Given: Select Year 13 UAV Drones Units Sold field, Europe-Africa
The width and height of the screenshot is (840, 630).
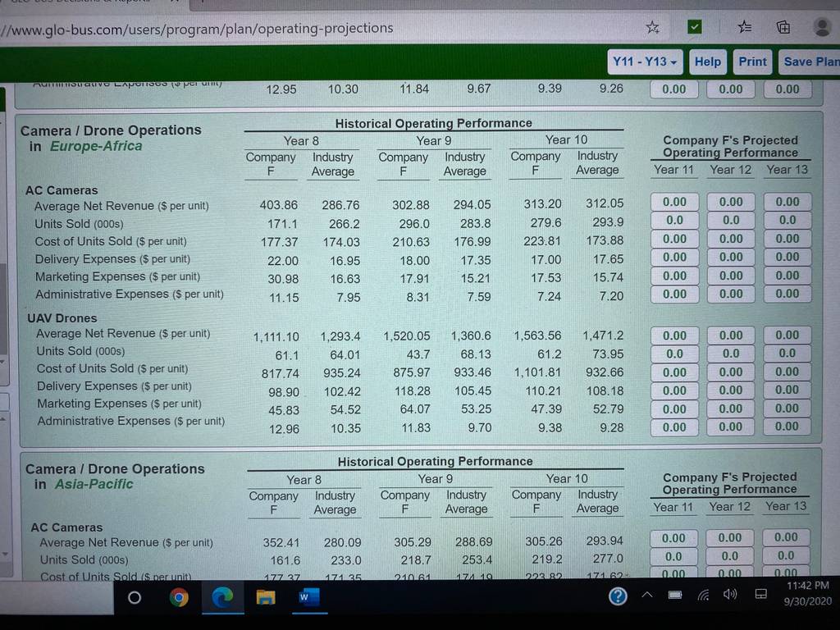Looking at the screenshot, I should 787,354.
